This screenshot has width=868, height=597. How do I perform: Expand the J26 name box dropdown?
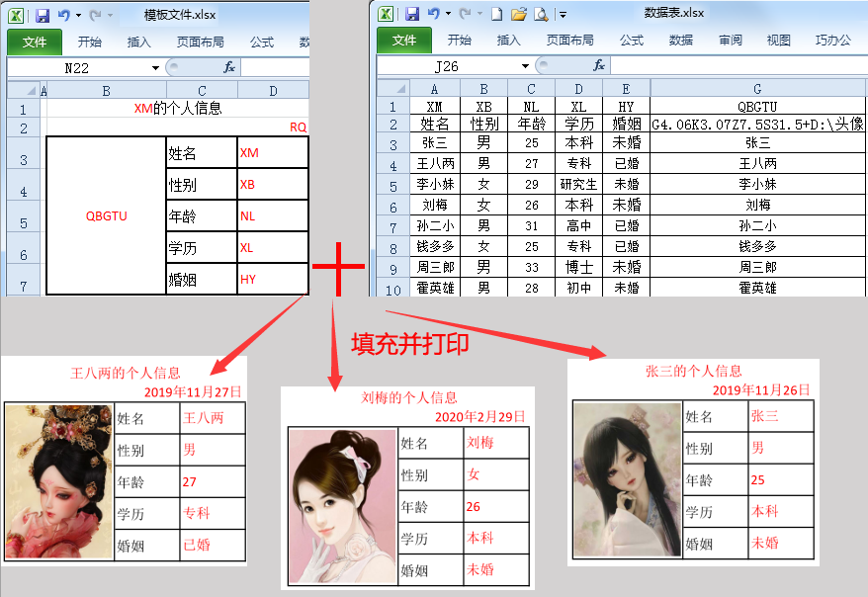click(525, 66)
